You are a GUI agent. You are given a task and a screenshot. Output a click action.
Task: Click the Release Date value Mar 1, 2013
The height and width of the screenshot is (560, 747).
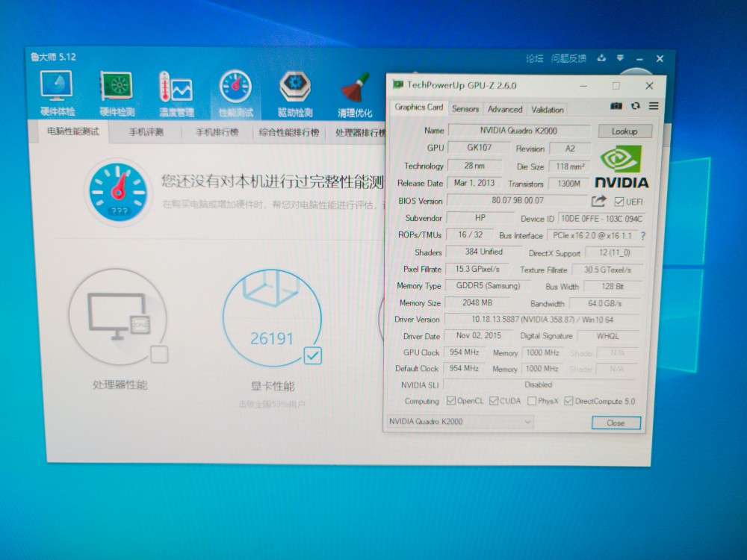(474, 183)
